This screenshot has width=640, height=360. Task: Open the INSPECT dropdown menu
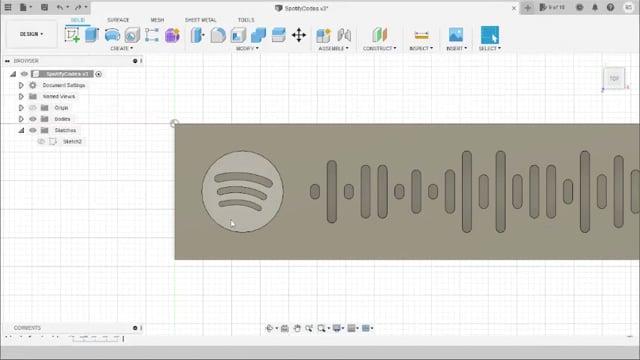click(x=421, y=49)
